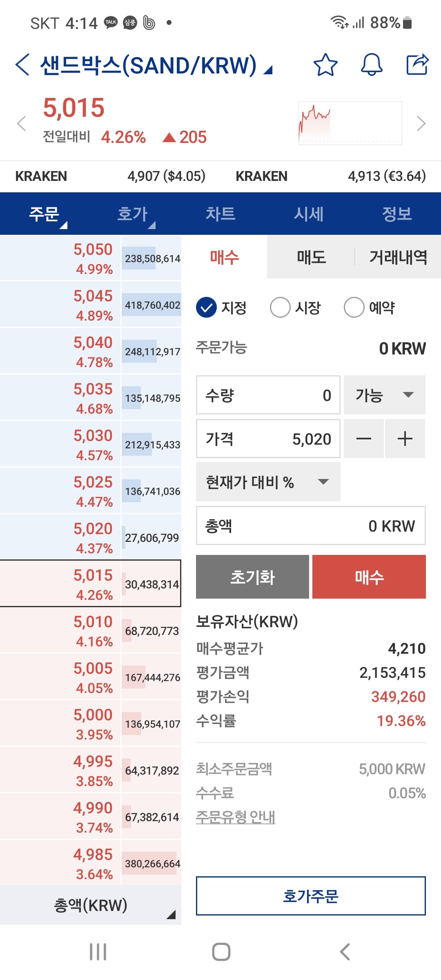Select the 매도 sell sub-tab
Screen dimensions: 441x980
[311, 257]
